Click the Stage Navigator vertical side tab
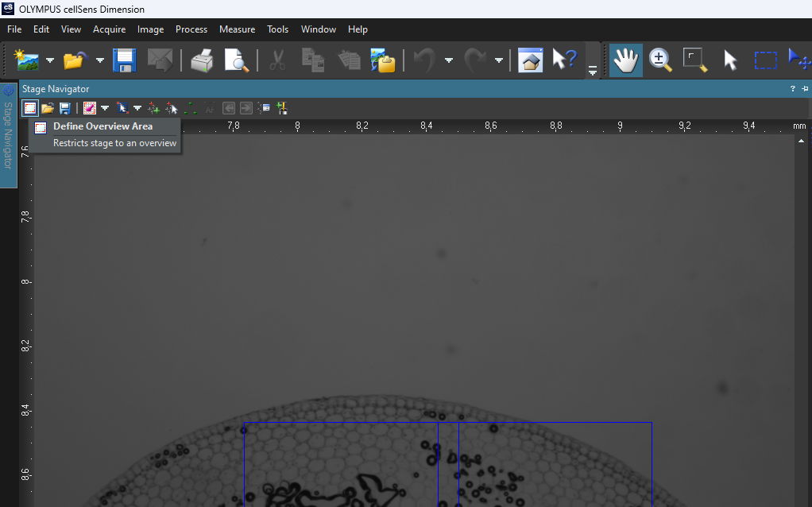The width and height of the screenshot is (812, 507). (8, 135)
